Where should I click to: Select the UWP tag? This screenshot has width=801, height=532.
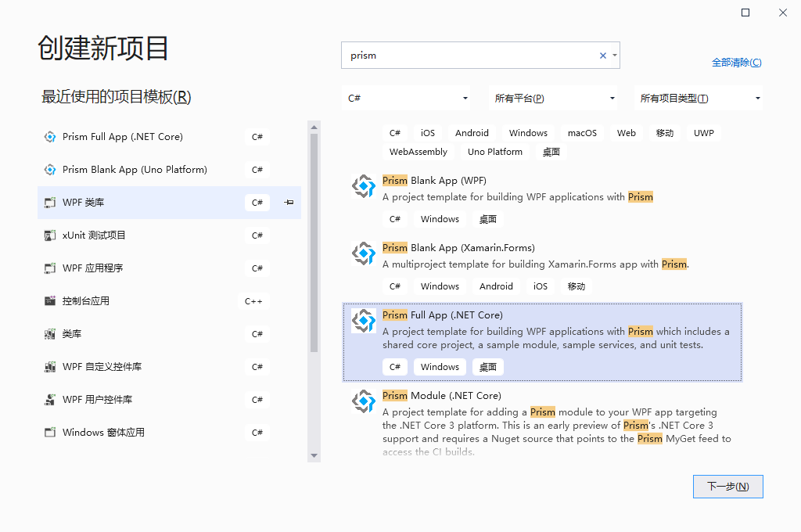click(x=703, y=133)
